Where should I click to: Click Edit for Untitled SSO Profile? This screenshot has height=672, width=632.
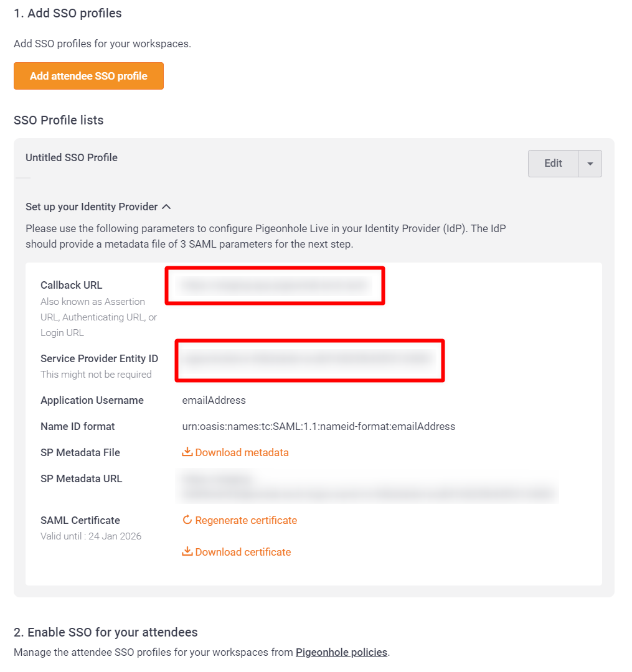(x=553, y=163)
